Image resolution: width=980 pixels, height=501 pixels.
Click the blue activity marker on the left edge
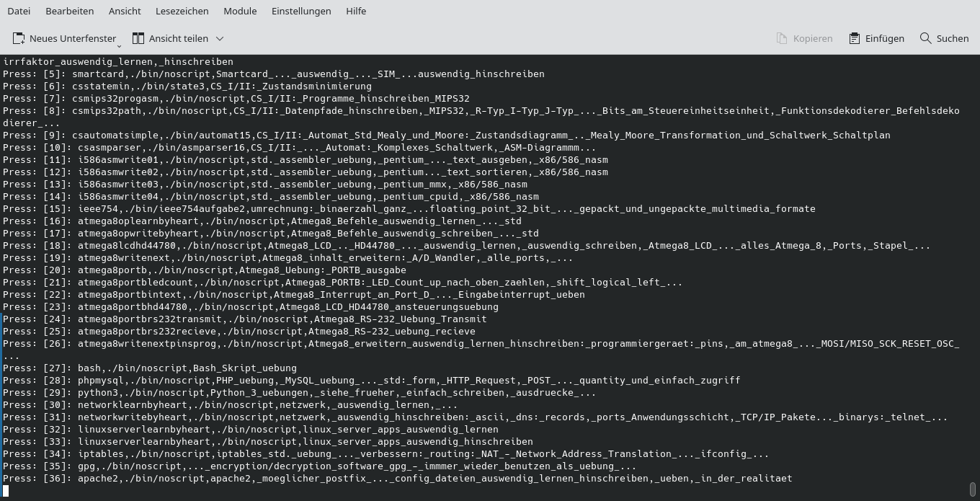1,411
